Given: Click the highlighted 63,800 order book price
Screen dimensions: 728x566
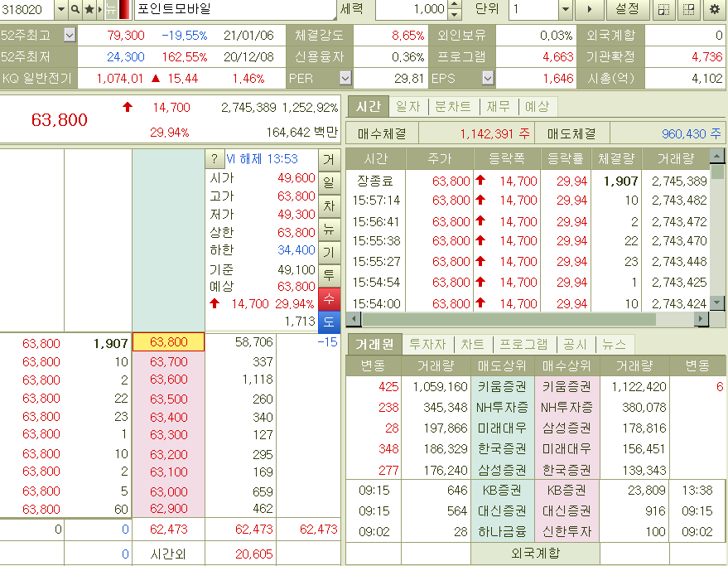Looking at the screenshot, I should [168, 342].
